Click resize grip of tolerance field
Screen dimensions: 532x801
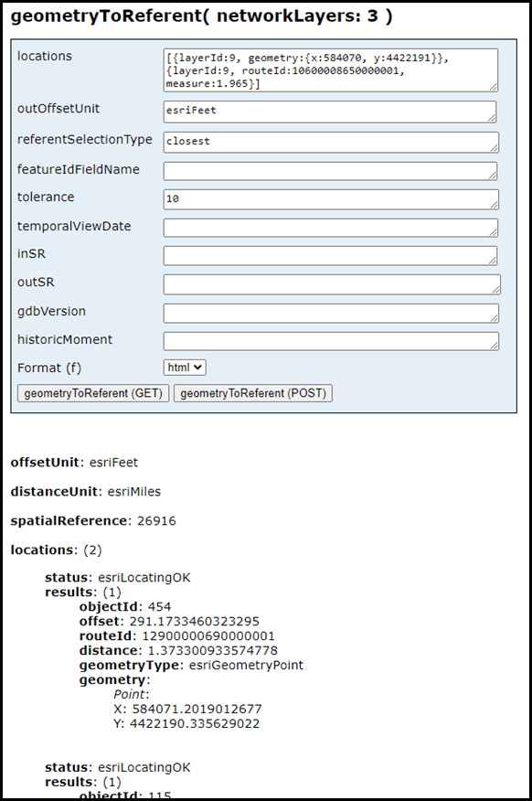click(x=494, y=204)
